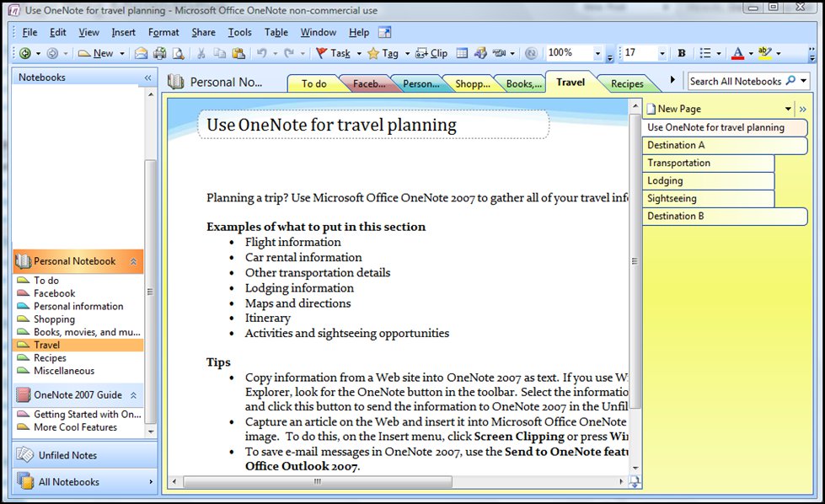Click the green Back navigation arrow

[24, 53]
